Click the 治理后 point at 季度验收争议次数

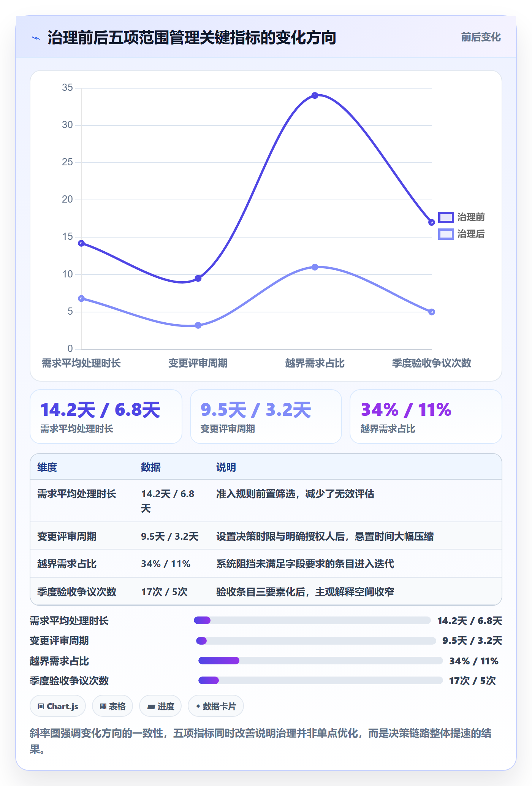pyautogui.click(x=431, y=312)
